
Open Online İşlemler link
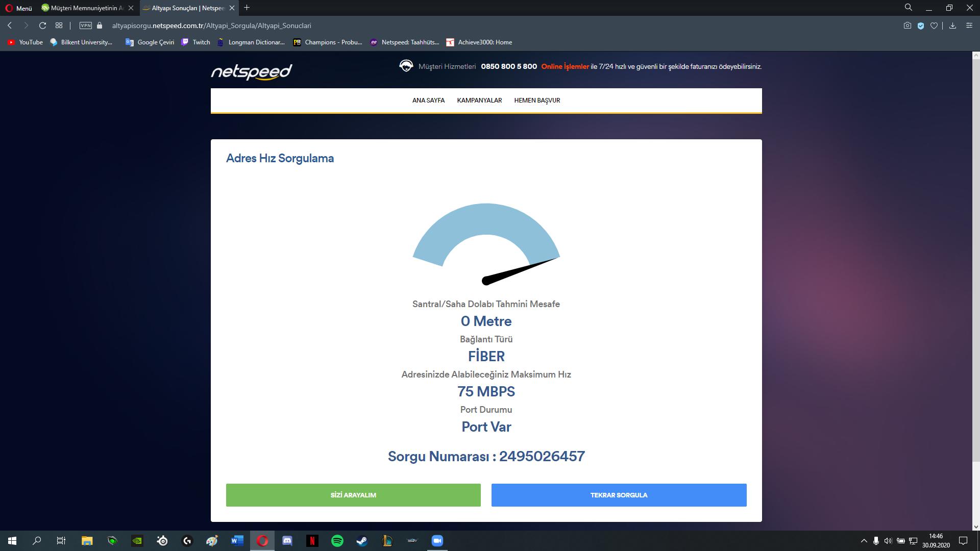(x=565, y=66)
